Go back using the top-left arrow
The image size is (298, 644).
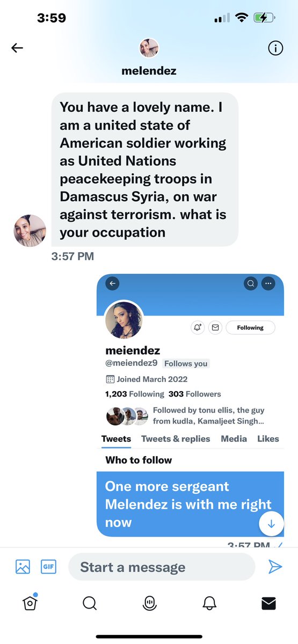click(x=17, y=48)
